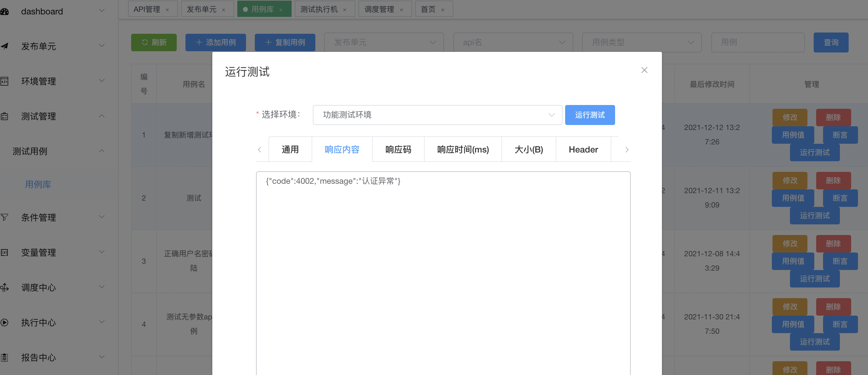Expand the 环境管理 sidebar chevron
The width and height of the screenshot is (868, 375).
[x=101, y=81]
